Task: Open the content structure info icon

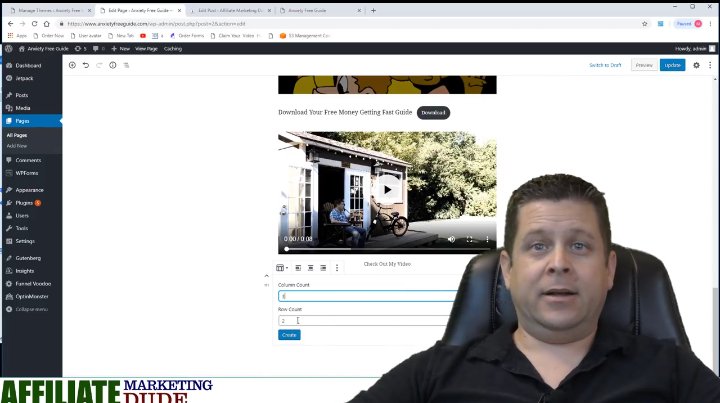Action: coord(112,65)
